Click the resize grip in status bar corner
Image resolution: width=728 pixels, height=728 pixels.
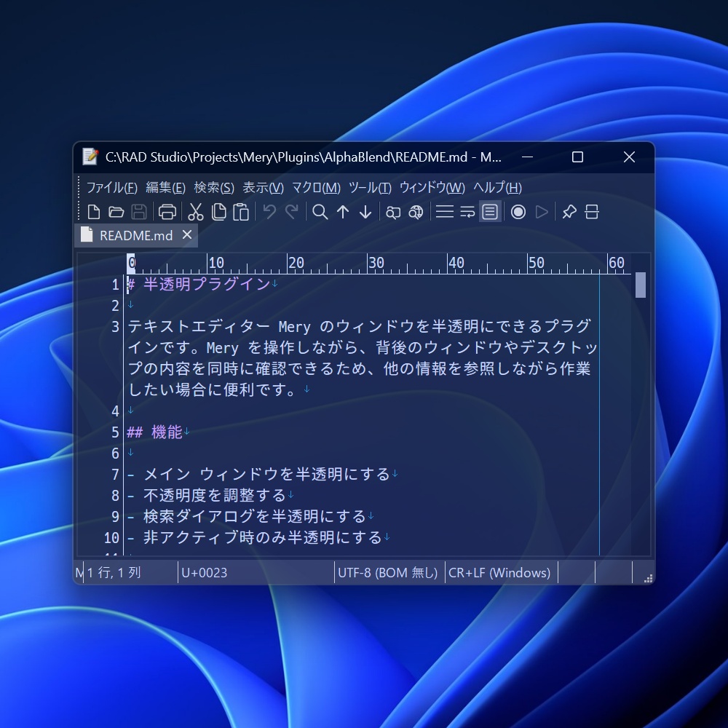(648, 578)
